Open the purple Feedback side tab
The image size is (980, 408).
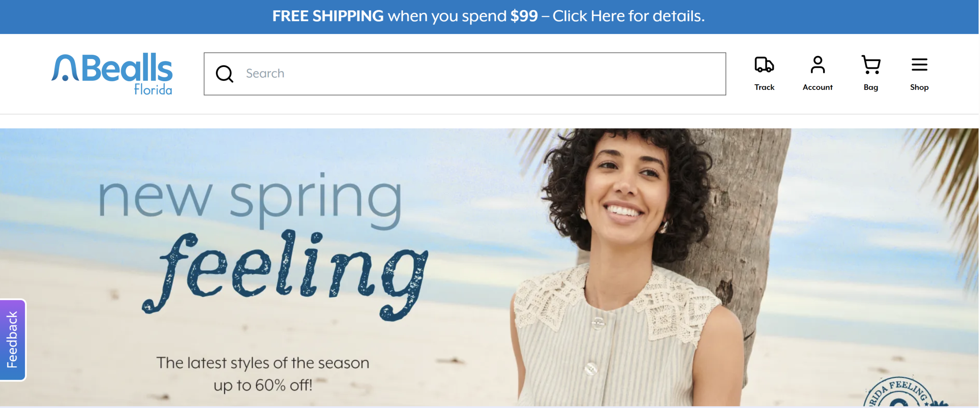13,339
